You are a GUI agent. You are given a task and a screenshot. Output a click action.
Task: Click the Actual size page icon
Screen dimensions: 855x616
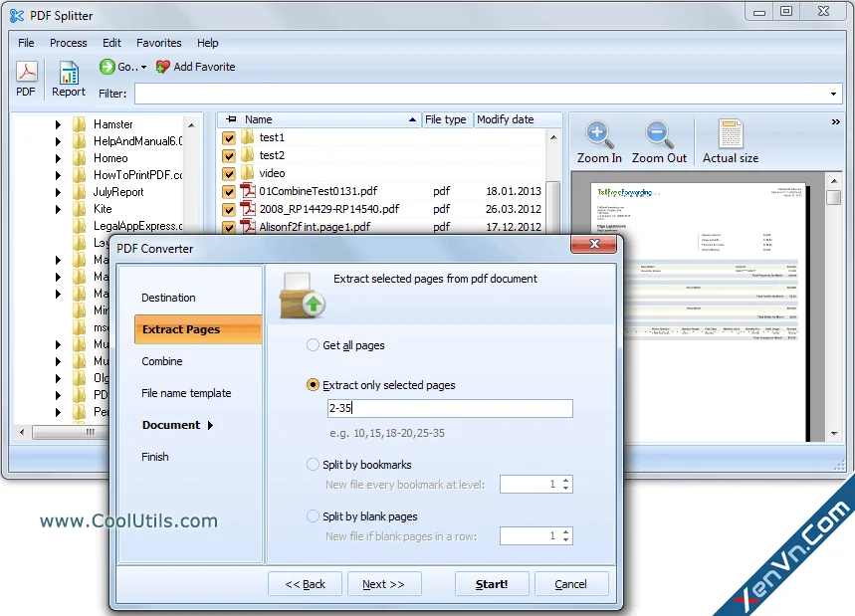pyautogui.click(x=731, y=134)
